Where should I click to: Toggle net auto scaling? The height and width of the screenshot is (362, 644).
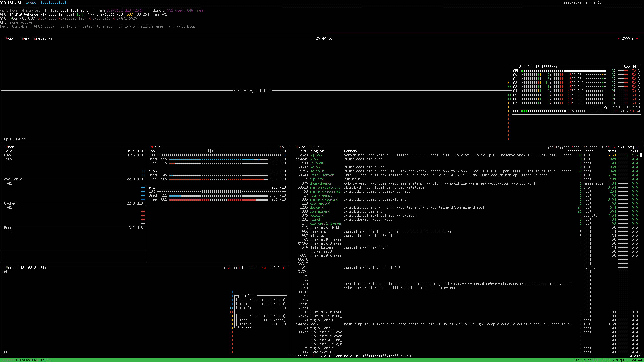coord(242,268)
